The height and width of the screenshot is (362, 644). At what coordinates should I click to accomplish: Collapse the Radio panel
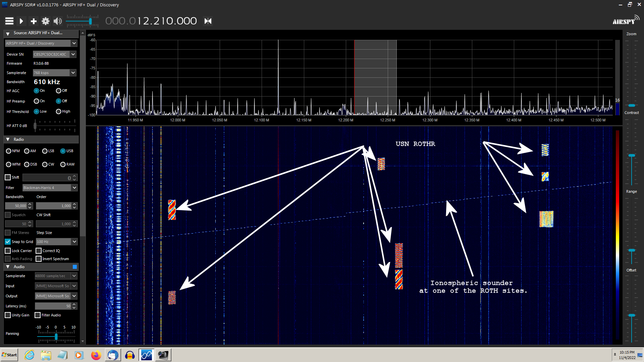pyautogui.click(x=8, y=139)
